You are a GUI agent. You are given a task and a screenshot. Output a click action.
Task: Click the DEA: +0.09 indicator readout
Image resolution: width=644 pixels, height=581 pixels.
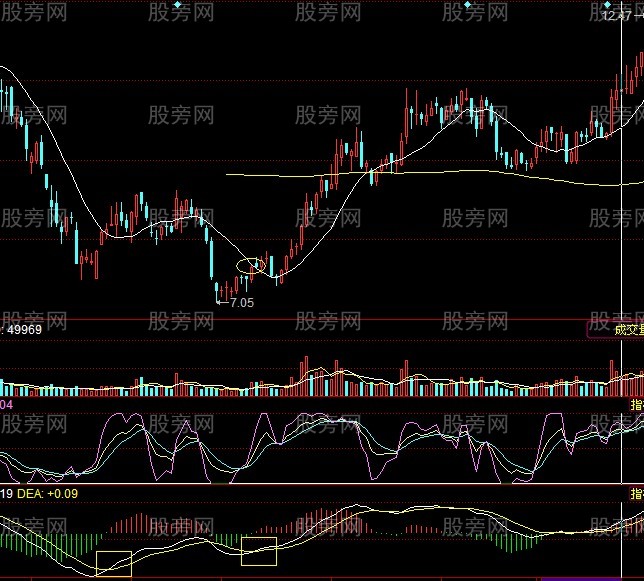47,494
